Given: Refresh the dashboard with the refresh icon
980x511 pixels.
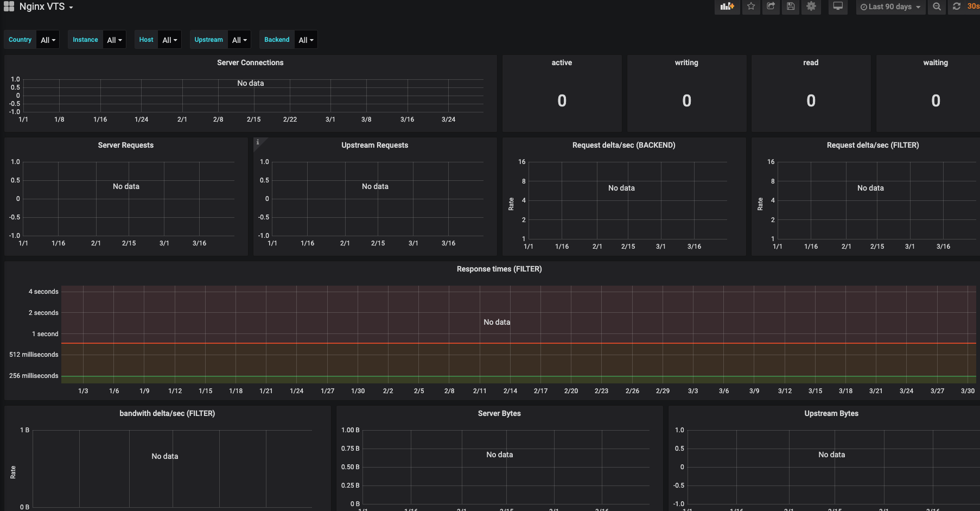Looking at the screenshot, I should 957,7.
